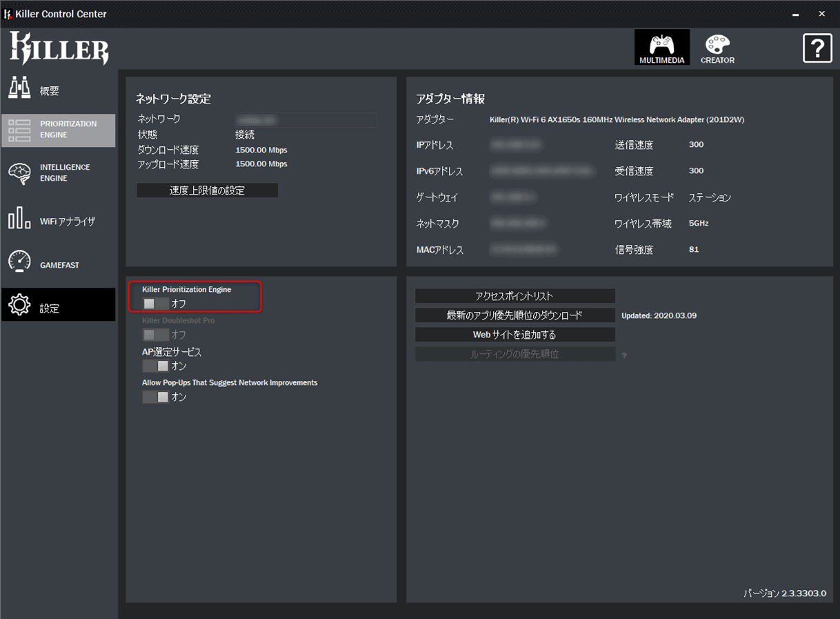Image resolution: width=840 pixels, height=619 pixels.
Task: Click the GameFast speedometer icon
Action: [x=19, y=261]
